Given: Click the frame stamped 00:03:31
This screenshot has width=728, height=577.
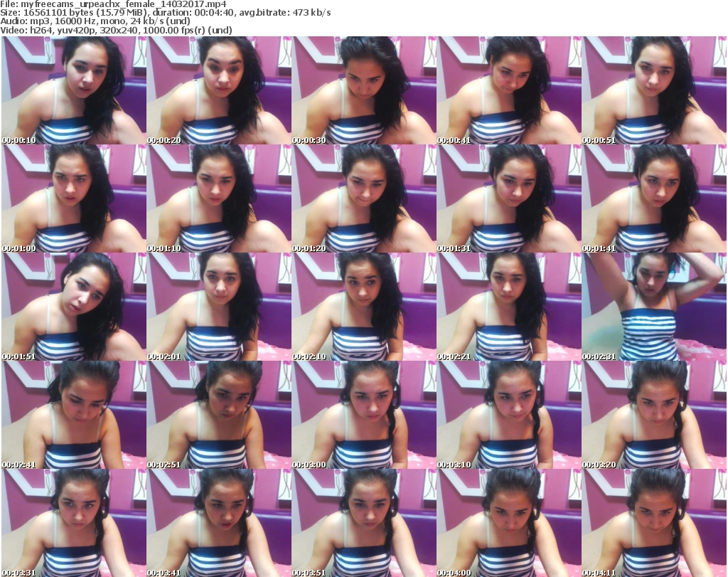Looking at the screenshot, I should (x=74, y=523).
